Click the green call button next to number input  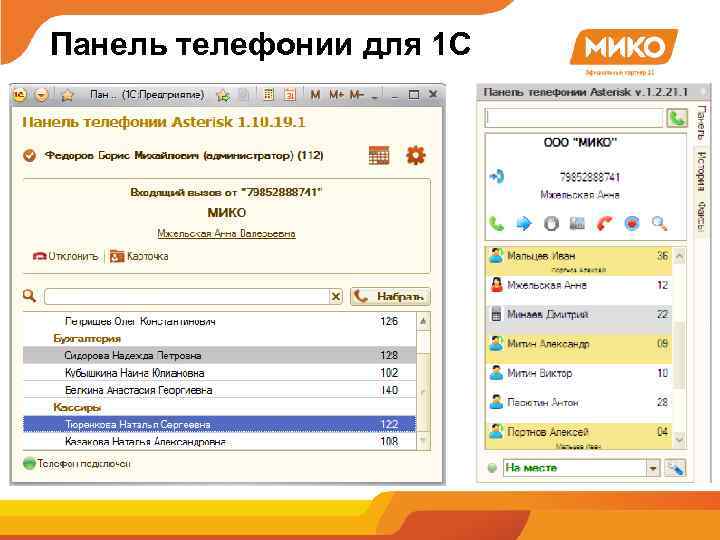[677, 118]
